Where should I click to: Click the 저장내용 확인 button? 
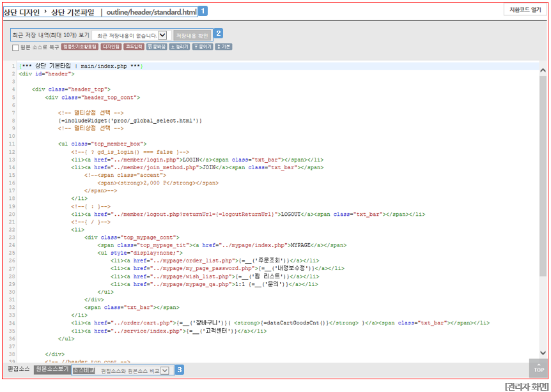[x=192, y=36]
